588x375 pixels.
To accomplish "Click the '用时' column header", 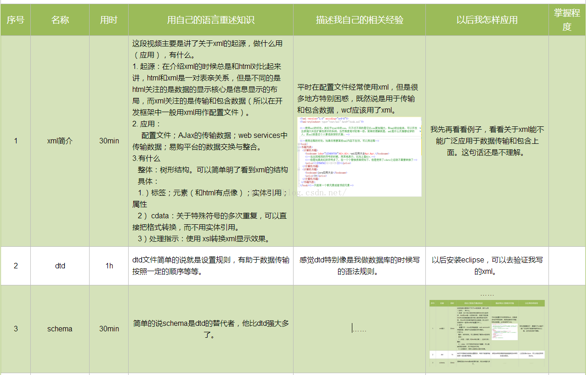I will pyautogui.click(x=109, y=20).
